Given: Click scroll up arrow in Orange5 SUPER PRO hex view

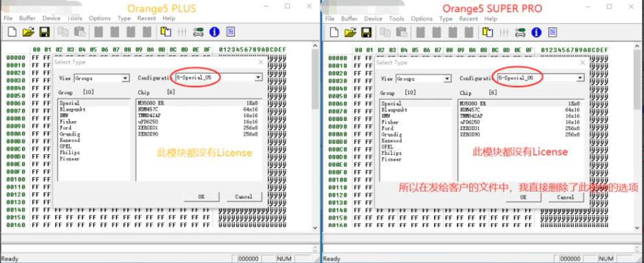Looking at the screenshot, I should click(x=637, y=46).
